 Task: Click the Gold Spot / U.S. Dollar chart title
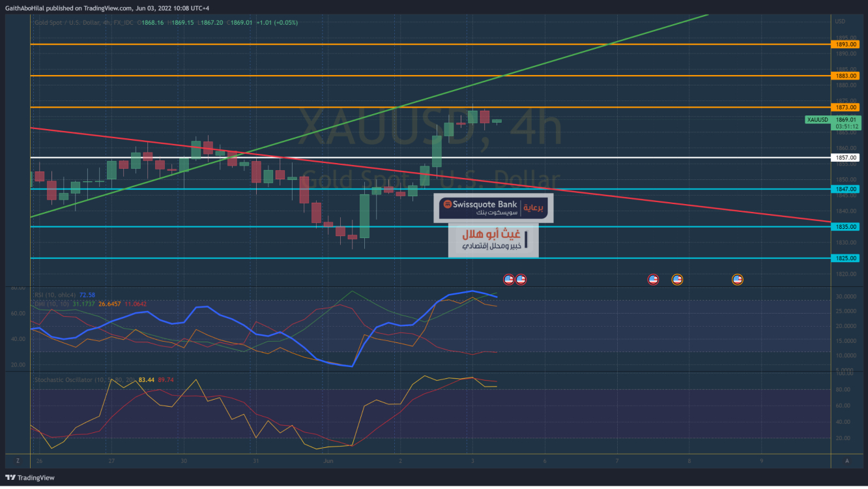point(85,22)
